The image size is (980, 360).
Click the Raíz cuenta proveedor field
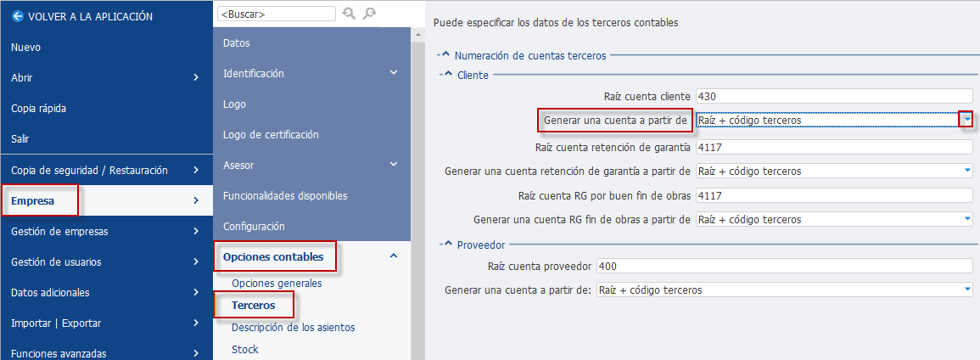click(785, 266)
